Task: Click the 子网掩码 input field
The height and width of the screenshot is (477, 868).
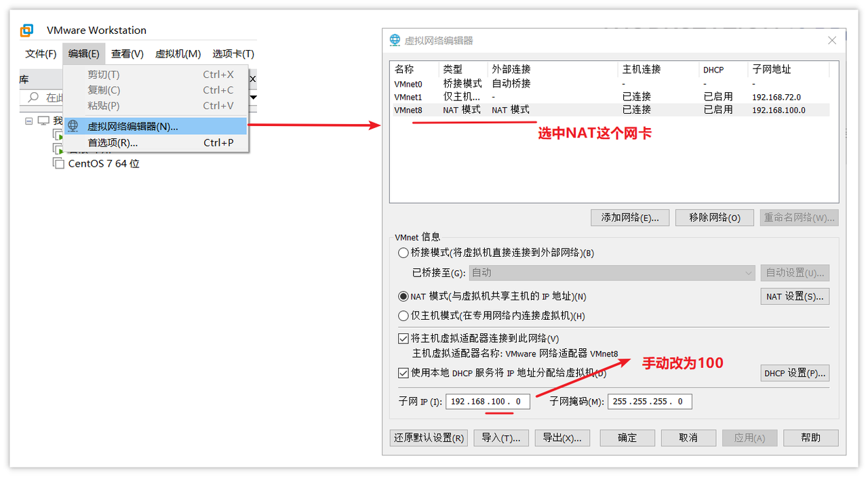Action: pyautogui.click(x=650, y=401)
